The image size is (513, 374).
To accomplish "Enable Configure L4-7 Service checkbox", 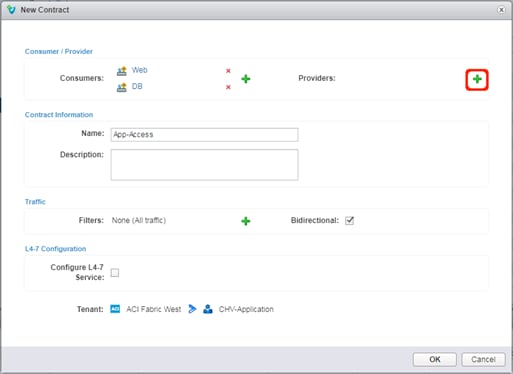I will click(x=115, y=273).
